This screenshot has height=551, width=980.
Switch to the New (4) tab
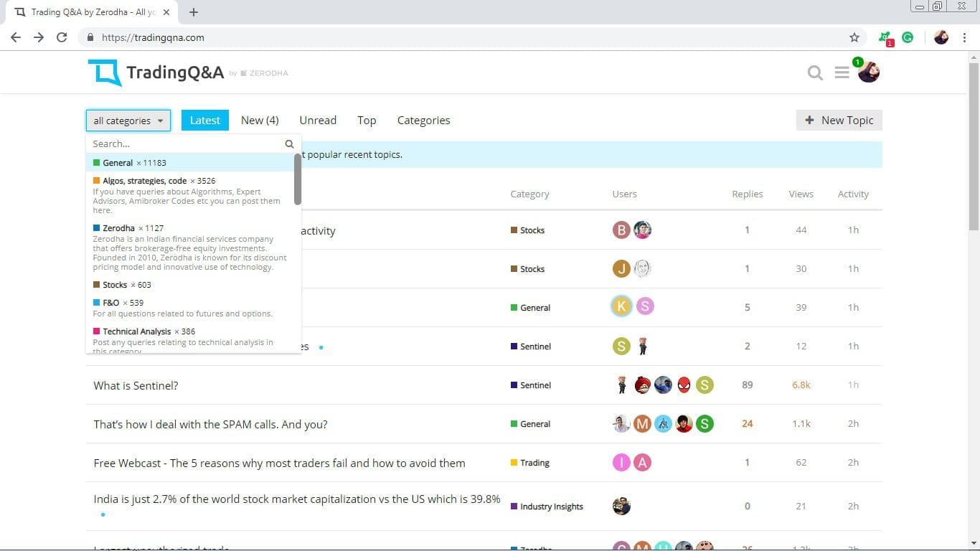260,120
